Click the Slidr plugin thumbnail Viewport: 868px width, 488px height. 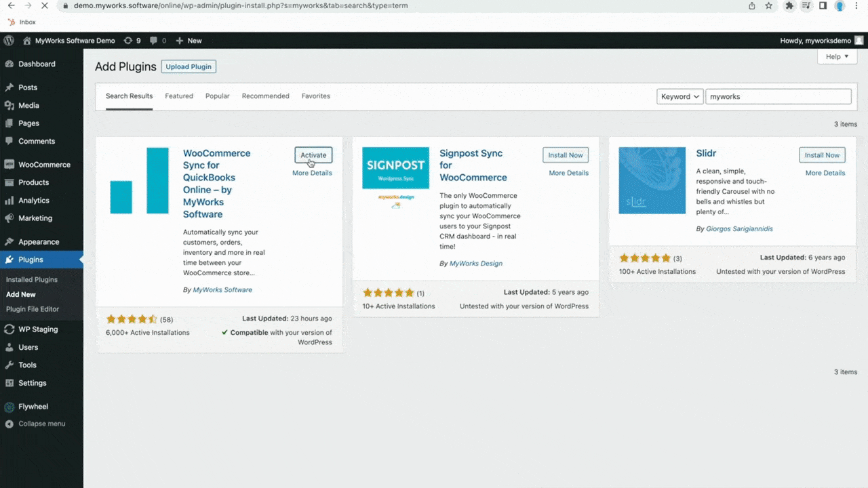tap(652, 180)
